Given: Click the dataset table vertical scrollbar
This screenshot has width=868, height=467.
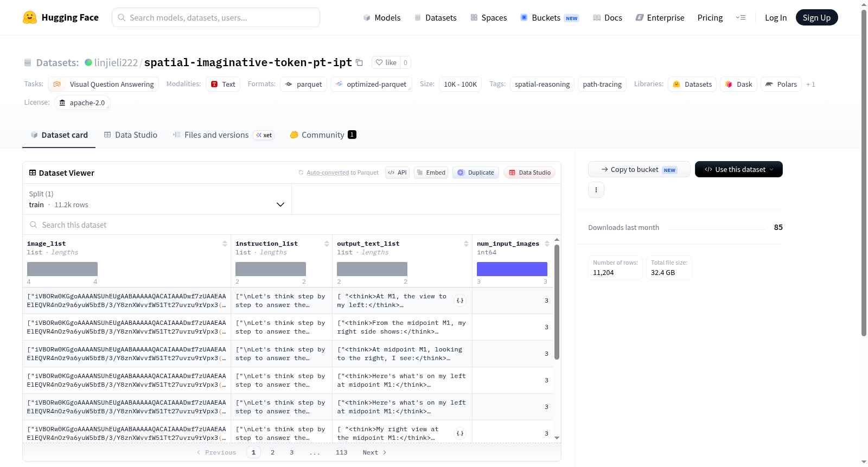Looking at the screenshot, I should coord(557,302).
